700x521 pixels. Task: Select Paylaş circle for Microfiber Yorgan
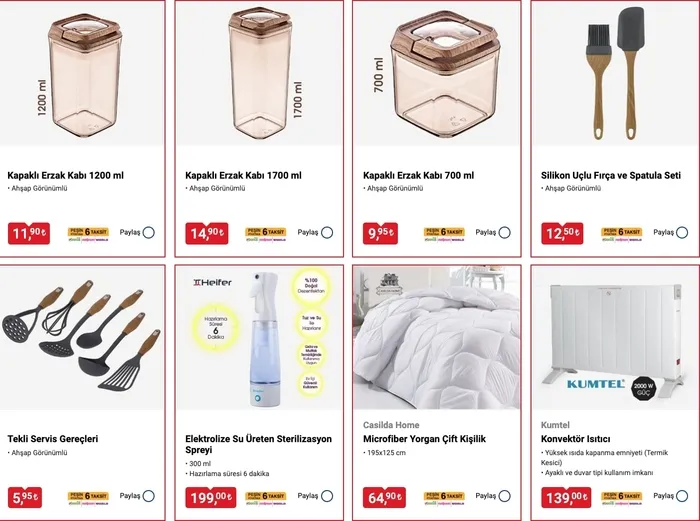click(504, 495)
